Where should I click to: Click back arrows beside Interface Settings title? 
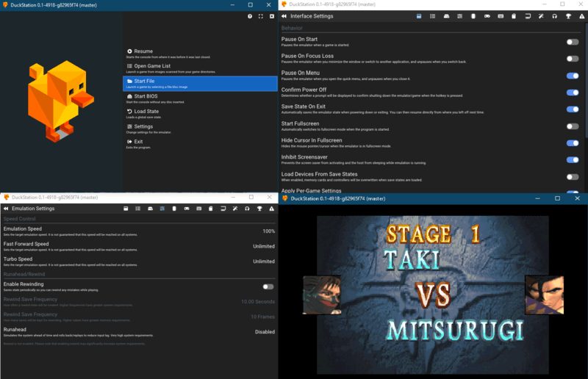pos(284,16)
